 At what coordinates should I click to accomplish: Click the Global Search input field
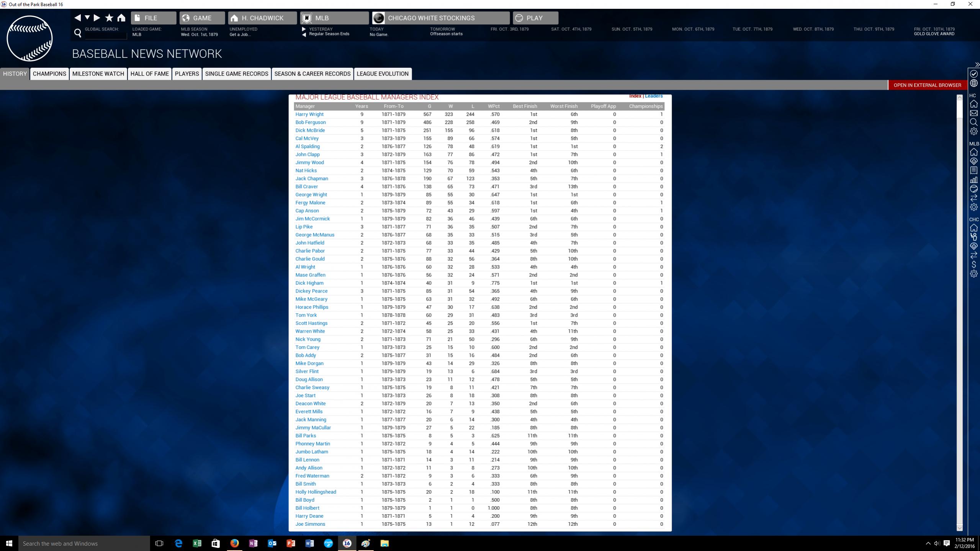(x=106, y=35)
